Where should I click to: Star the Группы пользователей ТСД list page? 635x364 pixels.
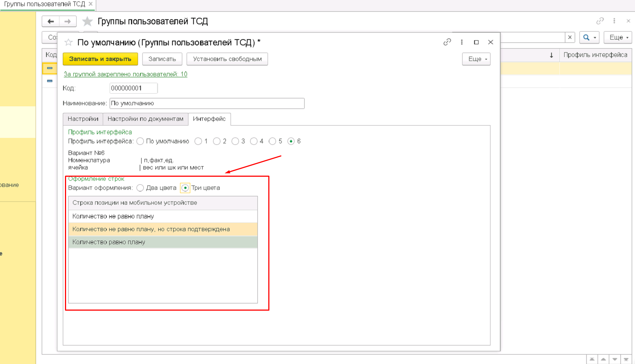[x=87, y=21]
